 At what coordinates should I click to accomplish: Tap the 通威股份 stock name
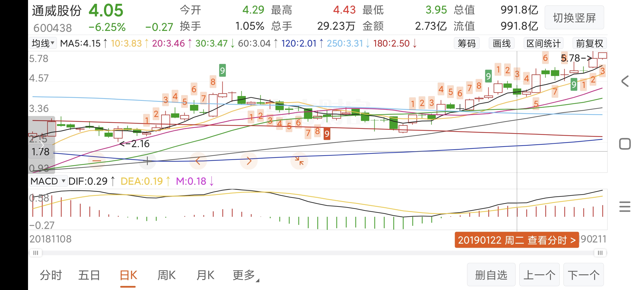click(x=57, y=11)
